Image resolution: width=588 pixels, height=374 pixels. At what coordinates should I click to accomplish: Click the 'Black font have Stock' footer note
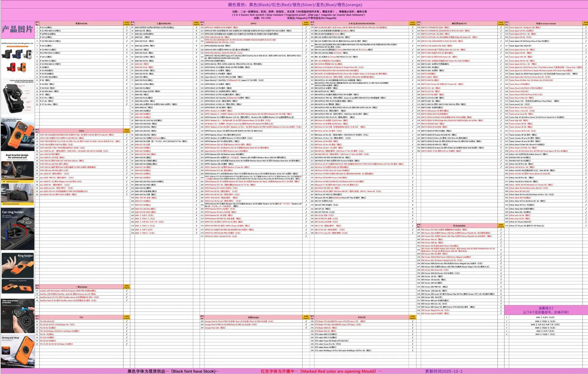pos(173,371)
